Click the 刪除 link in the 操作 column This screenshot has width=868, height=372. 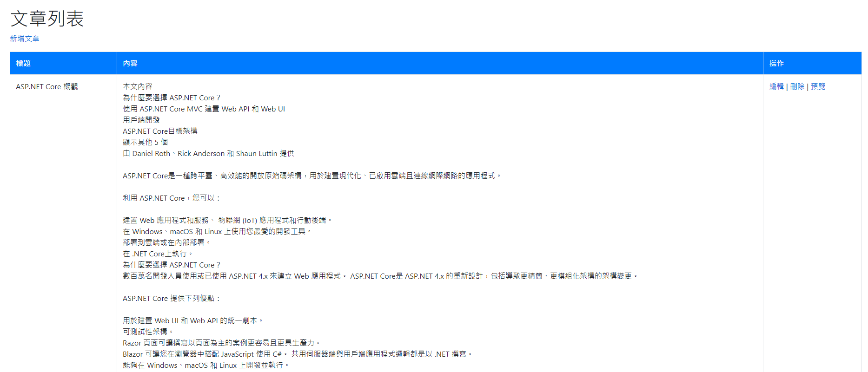click(x=797, y=86)
